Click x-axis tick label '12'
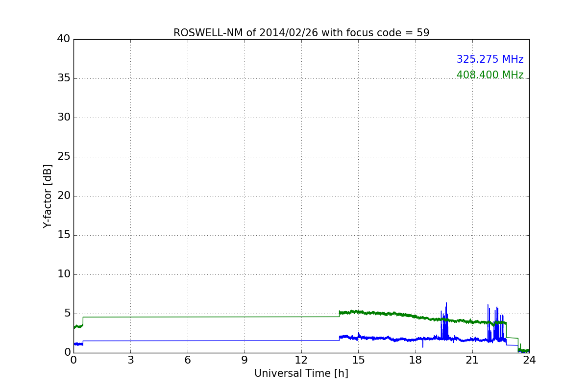Viewport: 588px width, 392px height. click(301, 360)
